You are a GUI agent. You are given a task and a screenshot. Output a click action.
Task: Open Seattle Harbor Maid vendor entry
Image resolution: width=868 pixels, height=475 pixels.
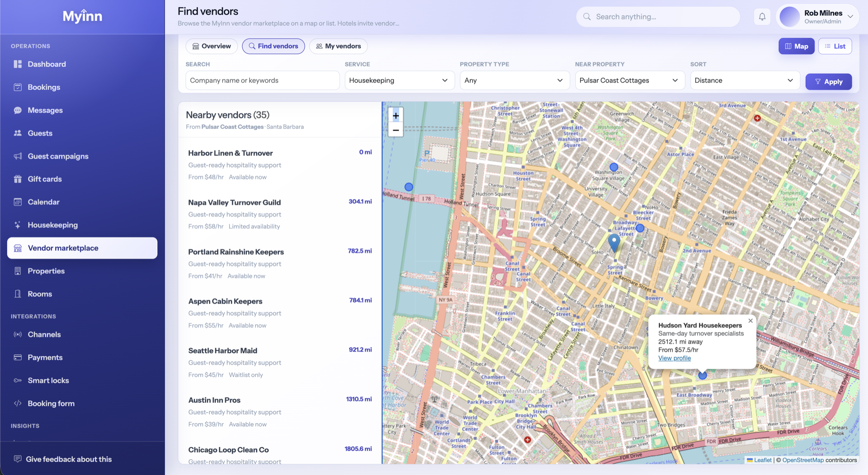click(280, 362)
